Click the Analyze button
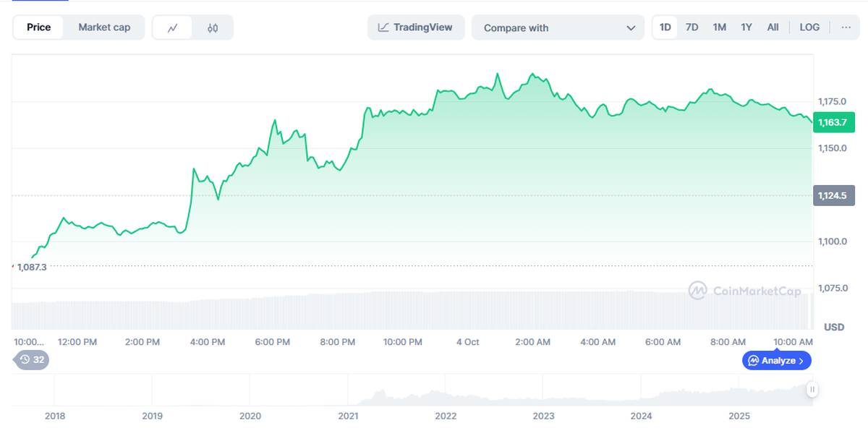Screen dimensions: 868x436 777,360
